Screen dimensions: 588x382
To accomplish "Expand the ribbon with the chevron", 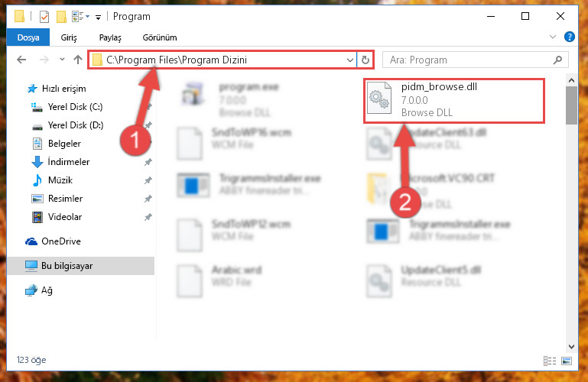I will point(552,37).
